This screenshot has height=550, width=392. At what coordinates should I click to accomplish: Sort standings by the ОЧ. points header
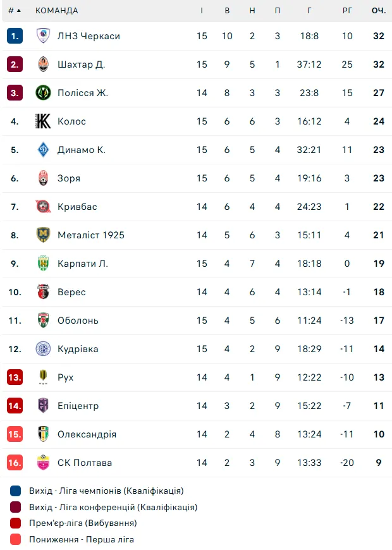point(378,11)
